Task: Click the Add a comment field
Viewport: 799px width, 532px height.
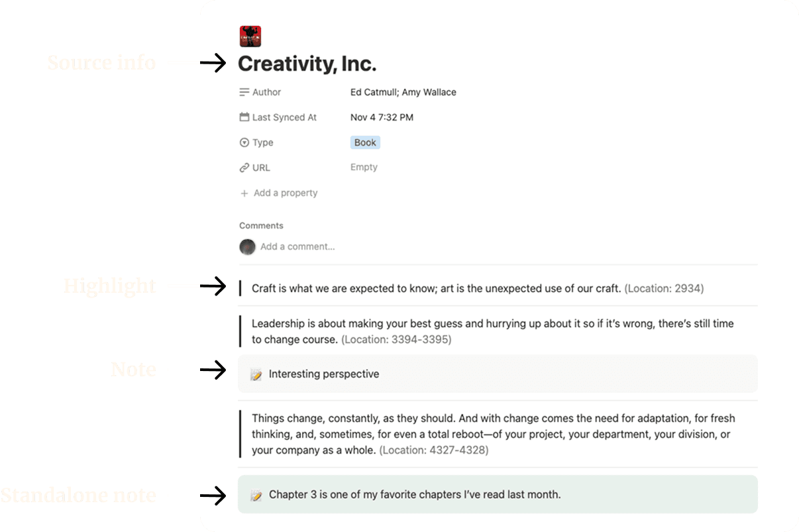Action: click(x=297, y=246)
